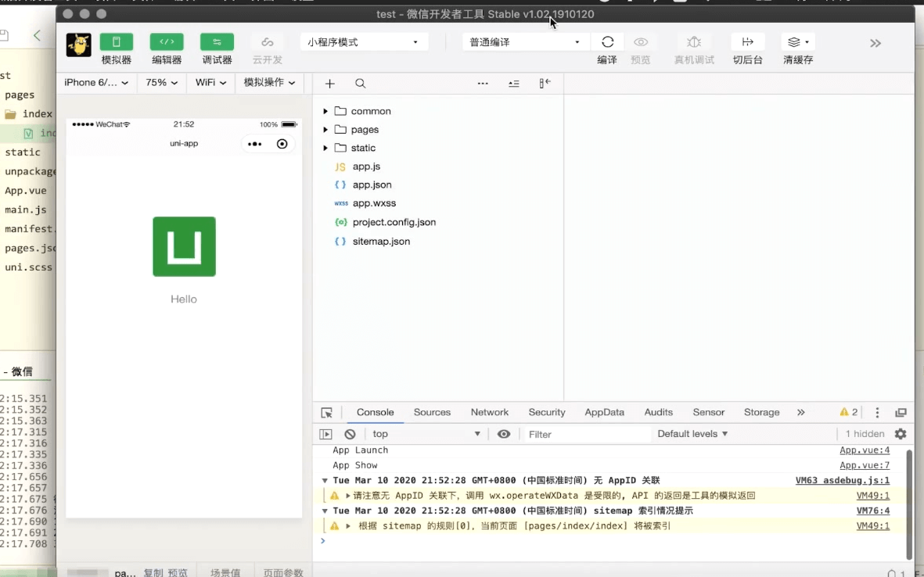Open the top context dropdown

pos(426,434)
